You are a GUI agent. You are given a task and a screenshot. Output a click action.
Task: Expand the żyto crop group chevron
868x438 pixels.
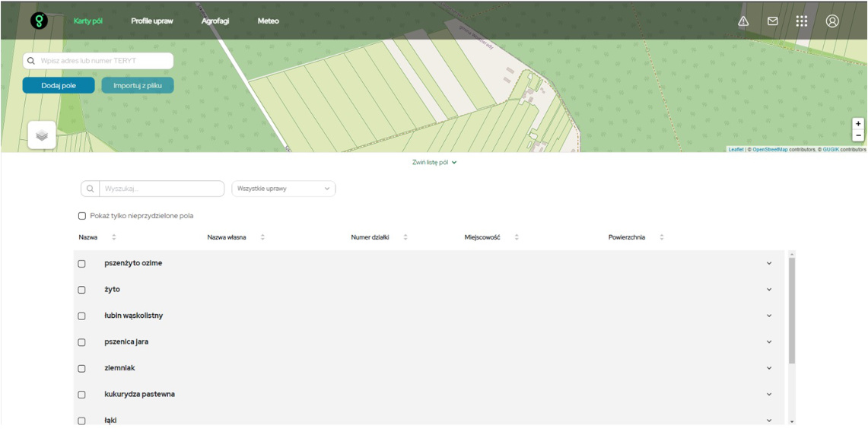[769, 290]
